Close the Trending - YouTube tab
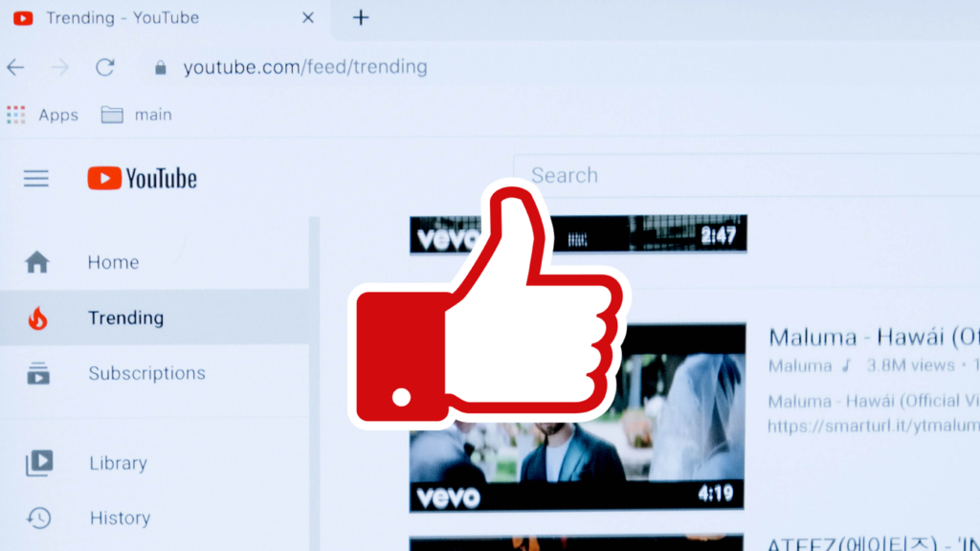This screenshot has width=980, height=551. [x=308, y=17]
